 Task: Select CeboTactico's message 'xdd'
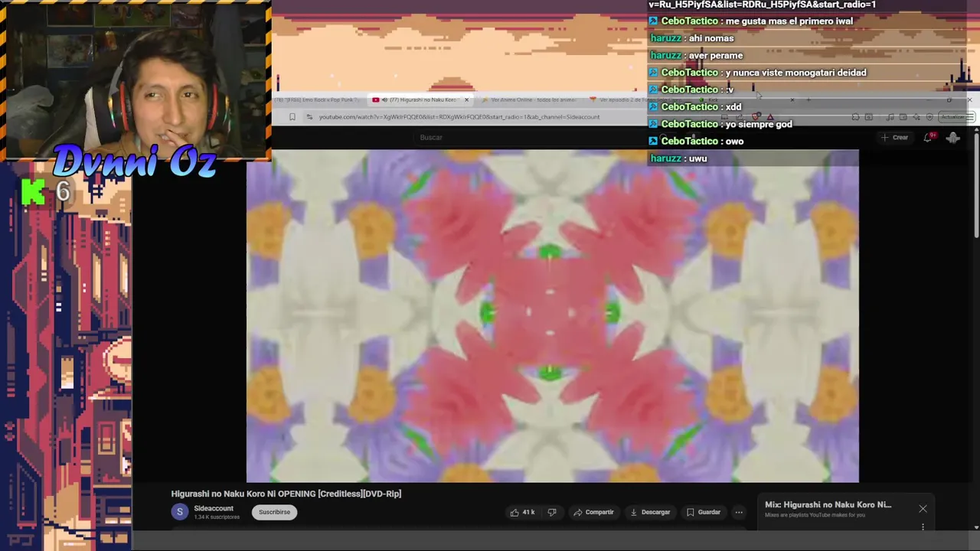tap(733, 107)
